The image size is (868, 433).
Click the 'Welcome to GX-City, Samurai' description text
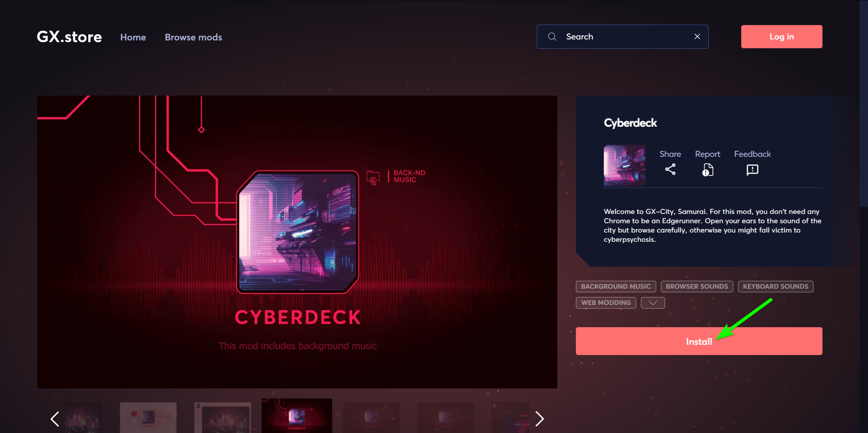tap(712, 226)
